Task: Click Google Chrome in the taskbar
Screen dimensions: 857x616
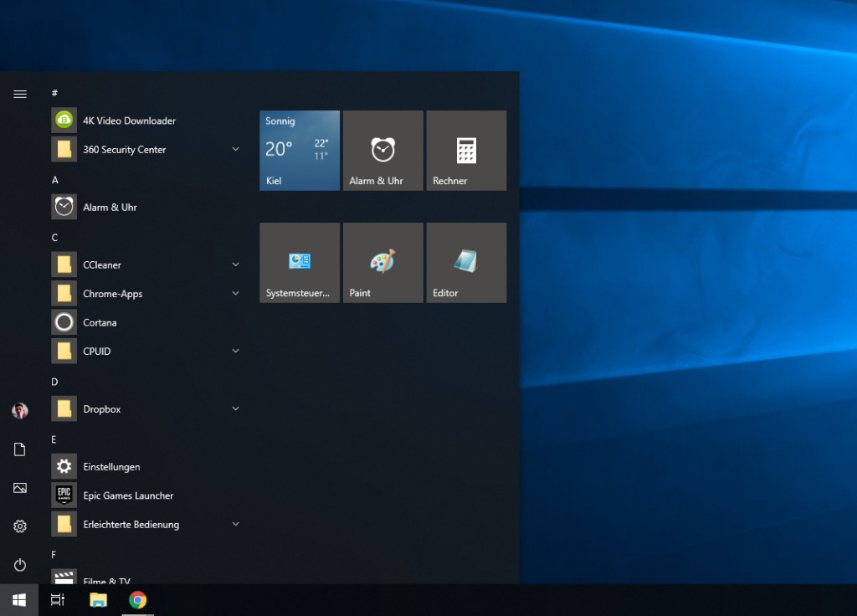Action: (138, 600)
